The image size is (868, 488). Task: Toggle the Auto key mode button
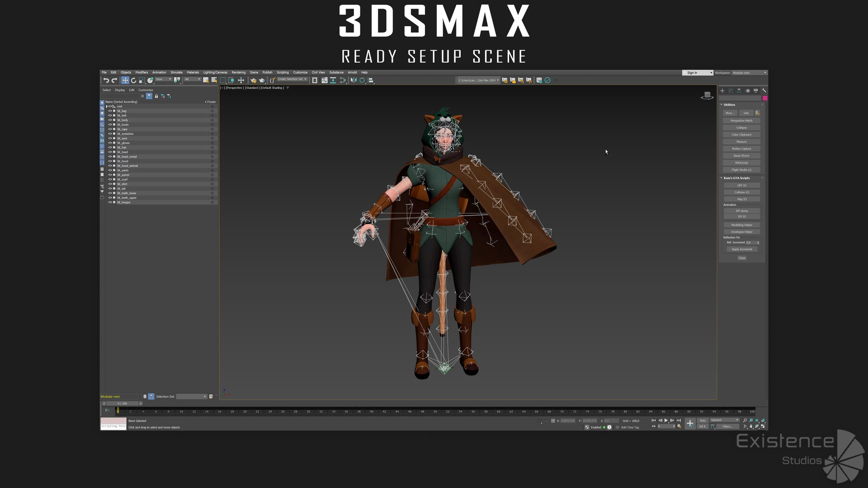(703, 420)
